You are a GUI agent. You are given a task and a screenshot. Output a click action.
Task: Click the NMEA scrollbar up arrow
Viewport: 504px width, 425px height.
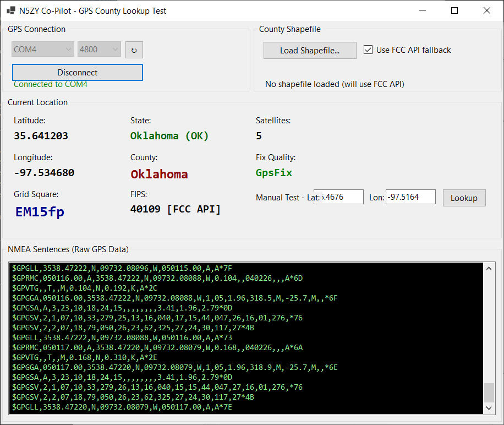click(x=489, y=269)
